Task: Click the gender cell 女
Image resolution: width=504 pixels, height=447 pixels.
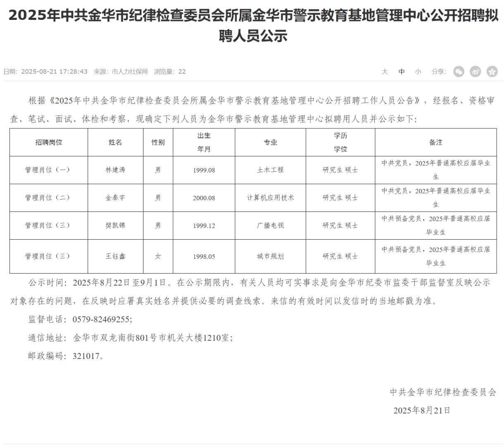Action: click(x=158, y=257)
